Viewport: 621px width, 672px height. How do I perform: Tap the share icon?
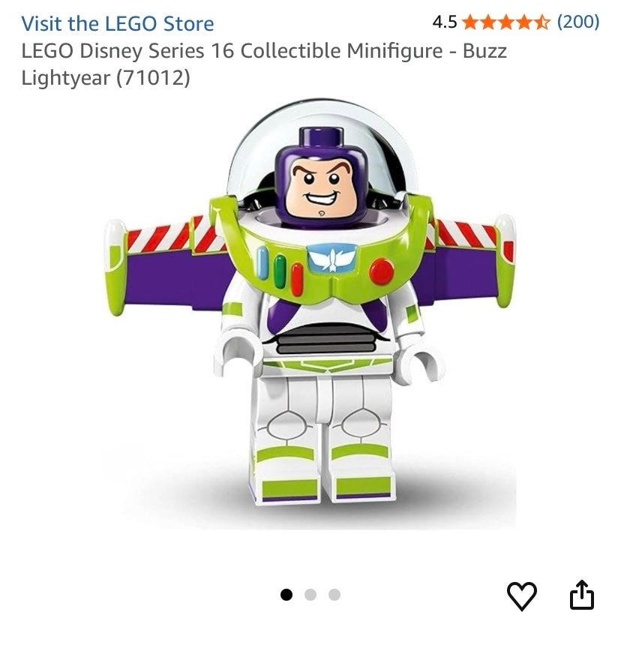click(x=581, y=595)
